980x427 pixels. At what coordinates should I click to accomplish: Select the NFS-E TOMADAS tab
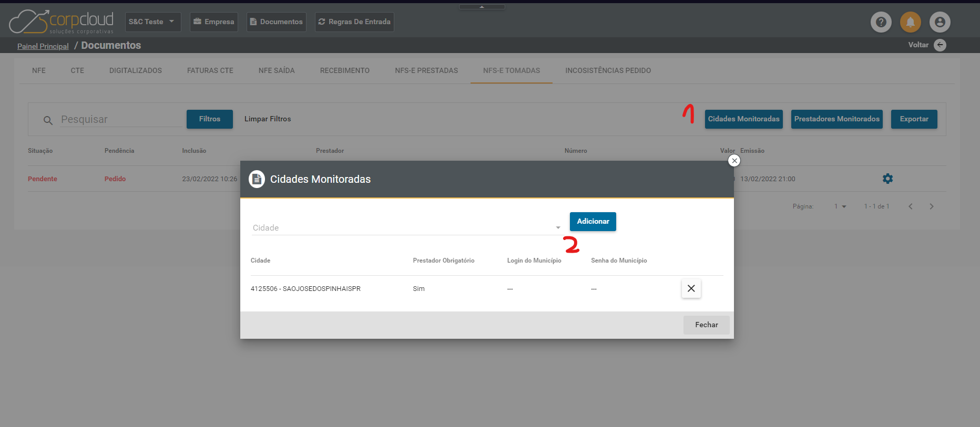point(512,70)
